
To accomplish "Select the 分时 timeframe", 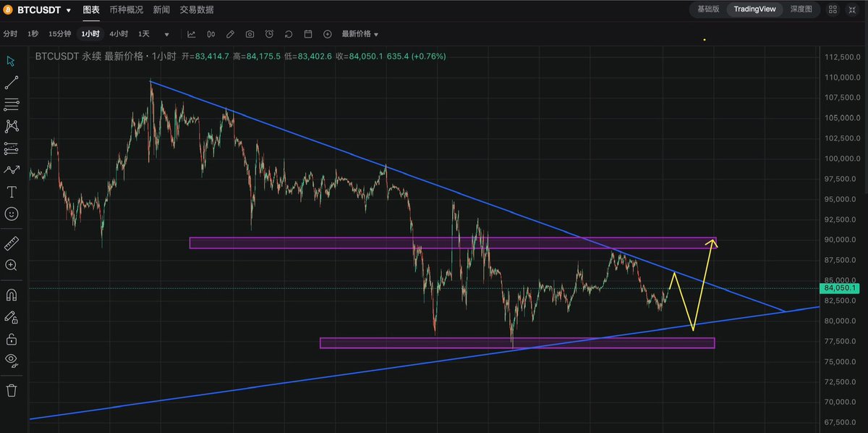I will click(10, 34).
